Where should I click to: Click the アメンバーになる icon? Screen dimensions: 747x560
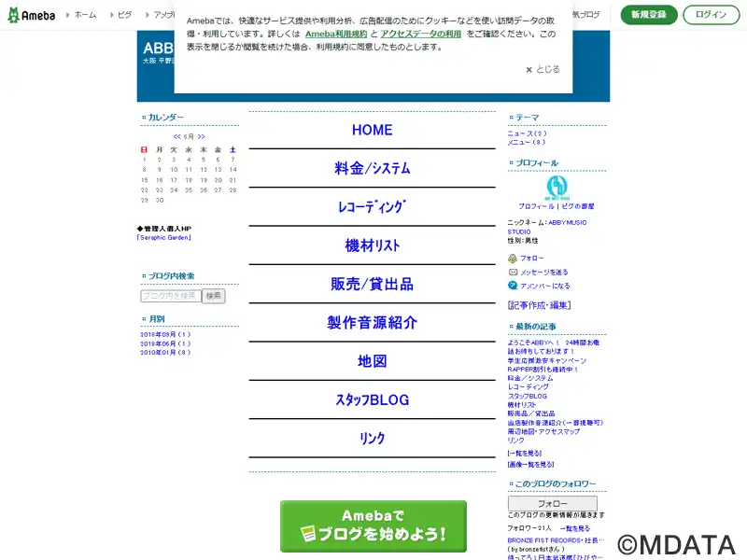point(513,286)
